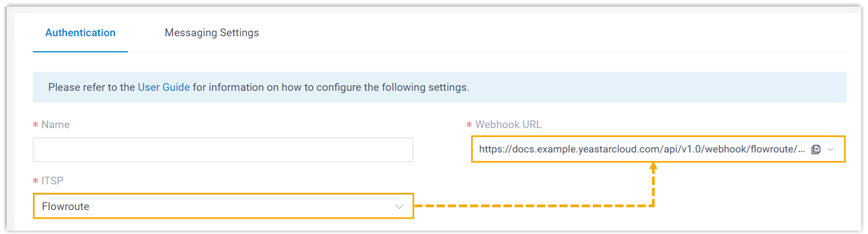Screen dimensions: 868x234
Task: Click the words "Please refer to the"
Action: (92, 87)
